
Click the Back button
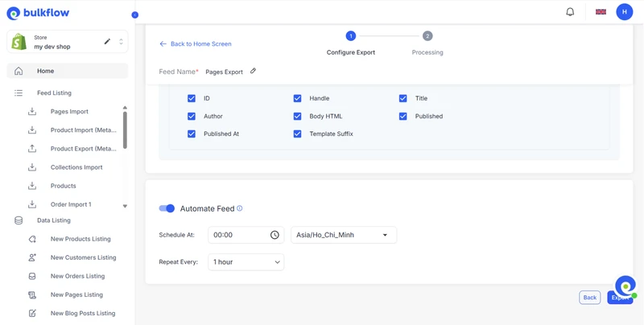(590, 298)
